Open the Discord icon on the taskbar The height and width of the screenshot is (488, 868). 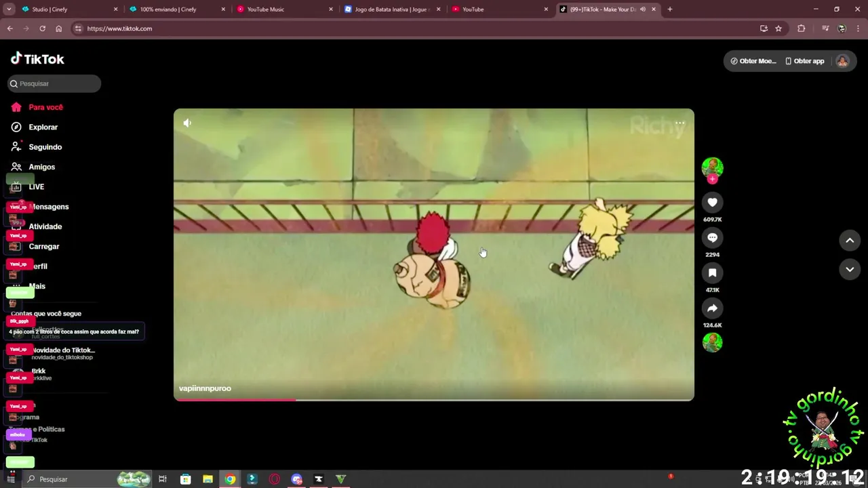pyautogui.click(x=296, y=479)
